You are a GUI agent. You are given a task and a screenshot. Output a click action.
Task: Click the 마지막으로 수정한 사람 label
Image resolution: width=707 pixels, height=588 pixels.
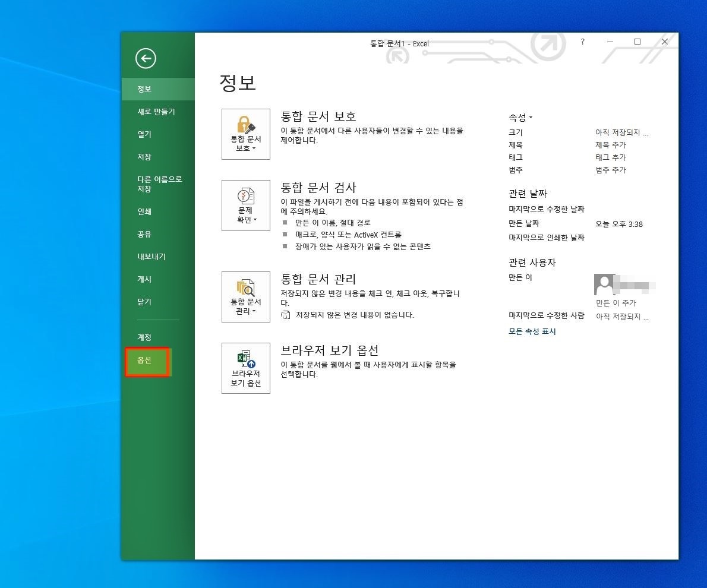point(547,315)
